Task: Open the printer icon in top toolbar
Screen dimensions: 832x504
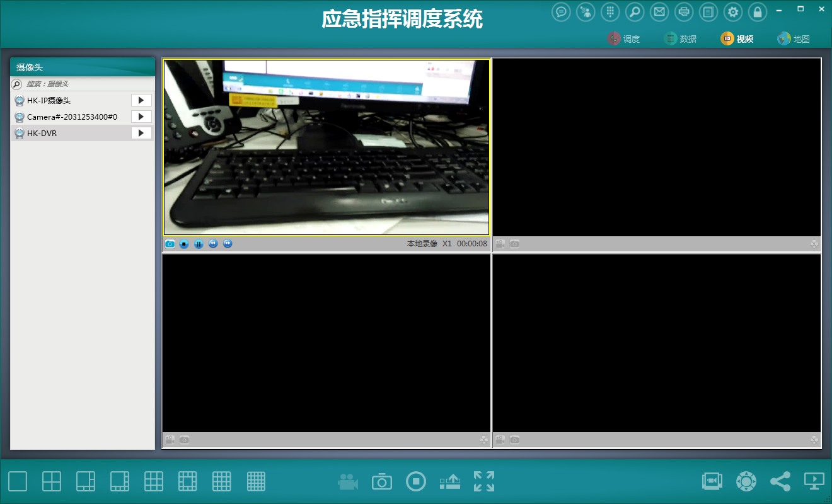Action: point(684,12)
